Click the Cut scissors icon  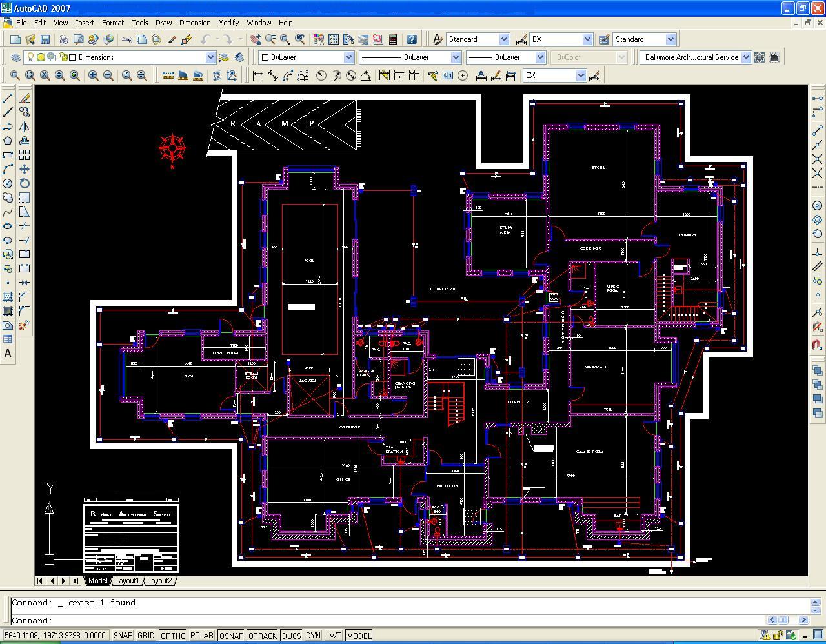(x=127, y=39)
